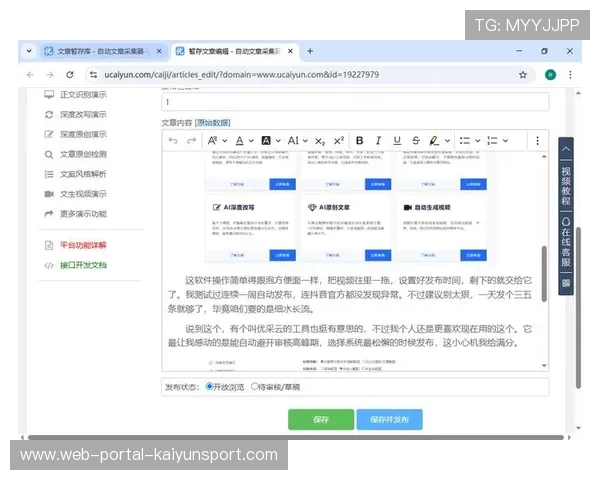Click the blue 保存并发布 button
The height and width of the screenshot is (480, 600).
[x=390, y=420]
